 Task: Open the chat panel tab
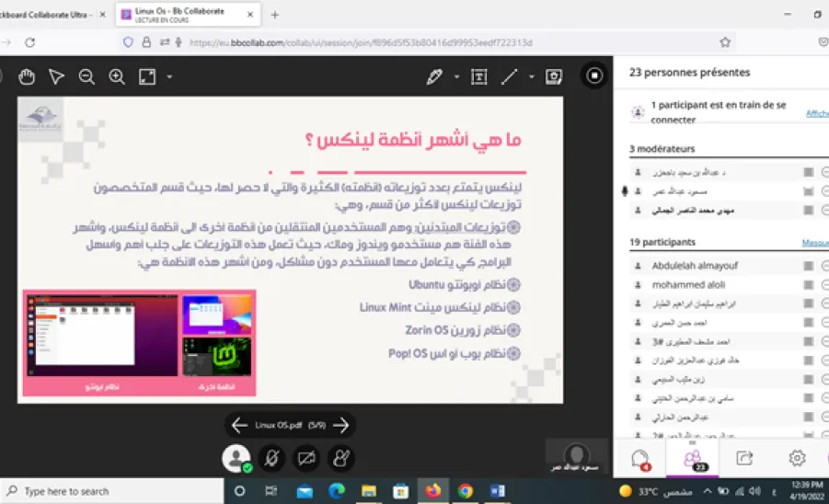point(640,459)
